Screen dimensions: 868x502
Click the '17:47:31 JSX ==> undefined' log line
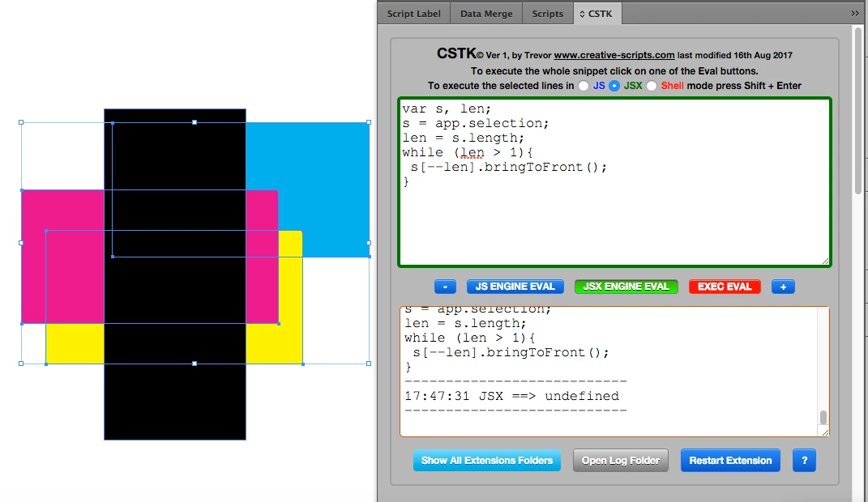click(511, 396)
